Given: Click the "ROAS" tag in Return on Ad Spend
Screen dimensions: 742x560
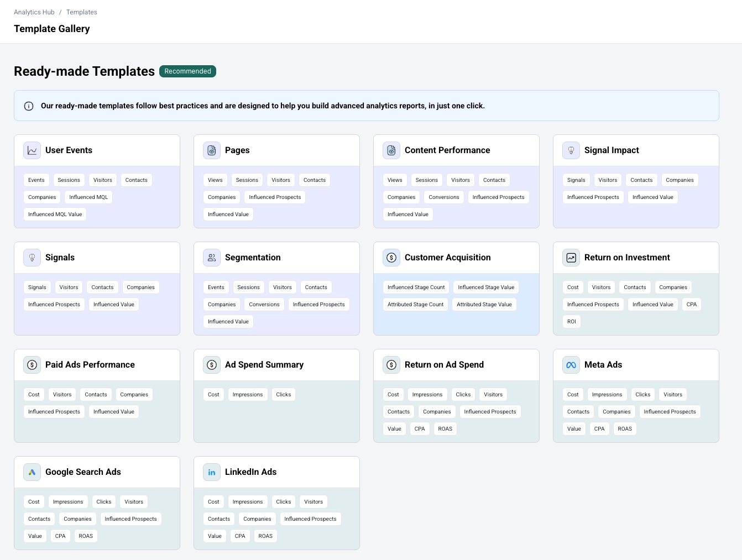Looking at the screenshot, I should pyautogui.click(x=445, y=429).
